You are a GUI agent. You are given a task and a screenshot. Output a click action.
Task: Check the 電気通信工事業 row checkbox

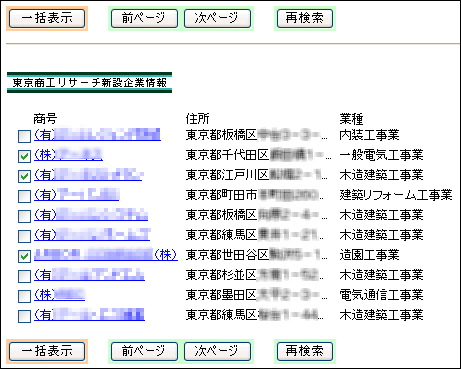(24, 296)
